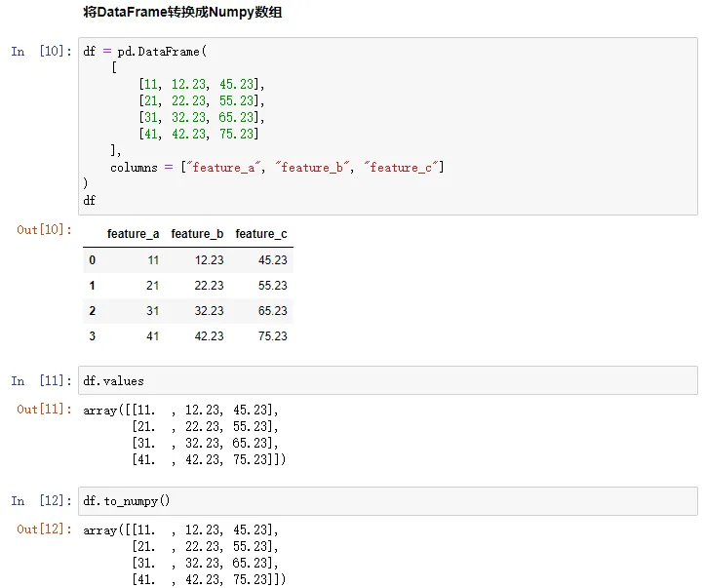
Task: Click the array output below df.to_numpy()
Action: [184, 554]
